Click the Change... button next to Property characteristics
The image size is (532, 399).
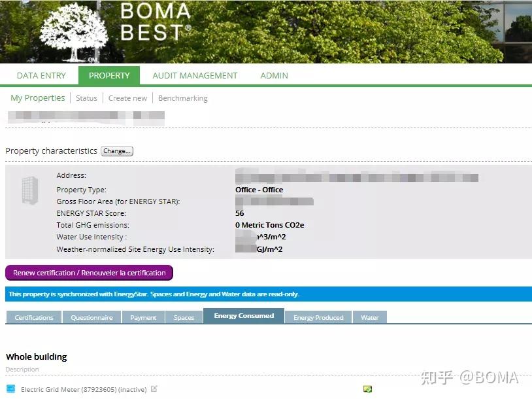coord(116,151)
